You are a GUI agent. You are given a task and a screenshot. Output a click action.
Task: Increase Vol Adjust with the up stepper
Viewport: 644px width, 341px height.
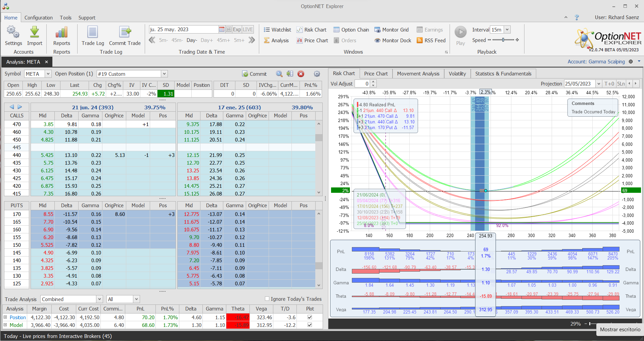coord(373,82)
